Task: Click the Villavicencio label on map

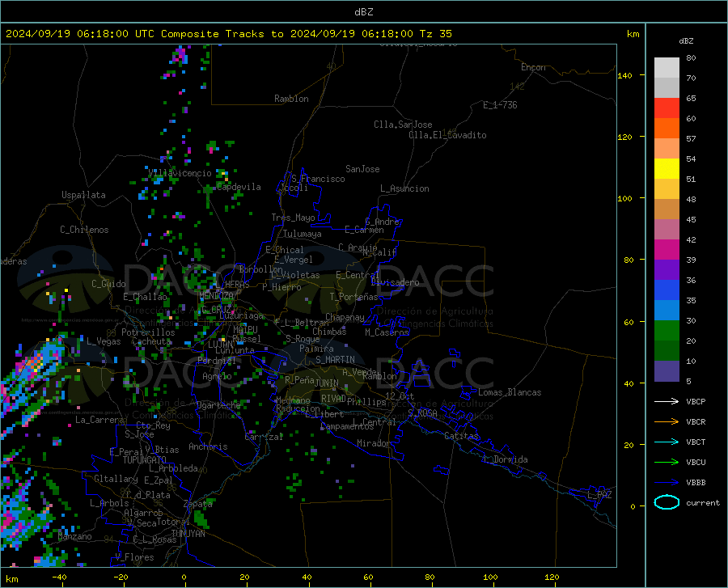Action: pyautogui.click(x=180, y=173)
